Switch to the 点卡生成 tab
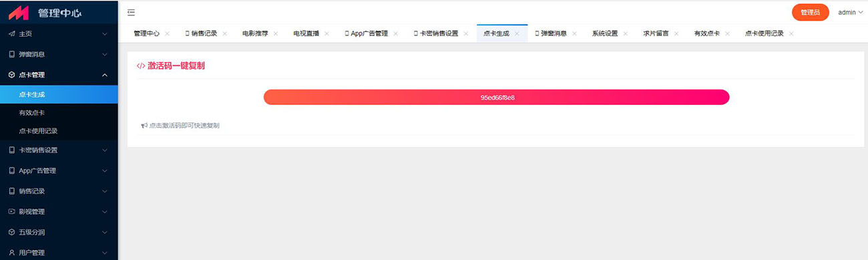The width and height of the screenshot is (868, 260). [x=496, y=33]
